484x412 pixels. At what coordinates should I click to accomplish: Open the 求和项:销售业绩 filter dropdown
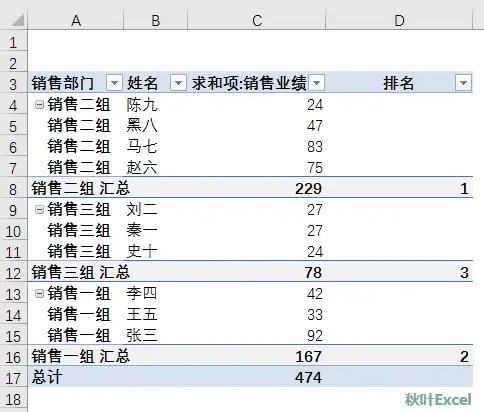point(316,82)
